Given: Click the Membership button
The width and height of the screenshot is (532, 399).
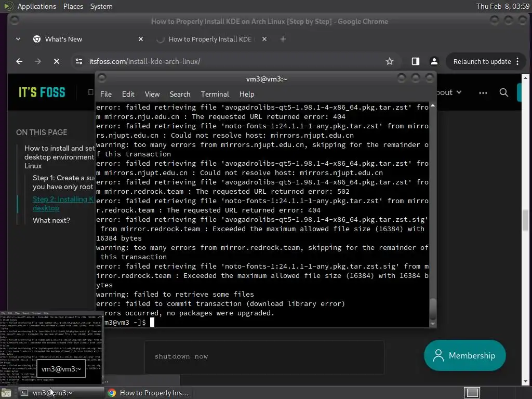Looking at the screenshot, I should point(465,355).
